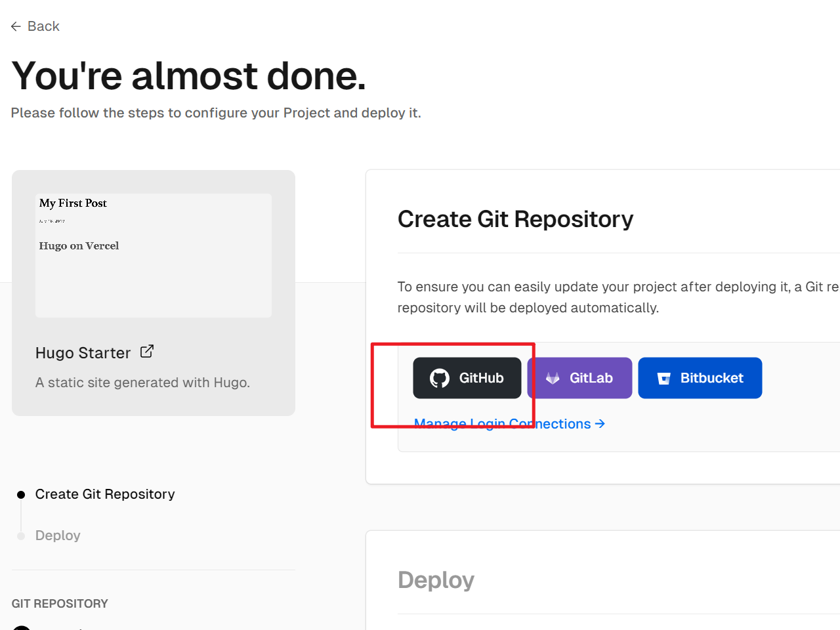Click "A static site generated with Hugo." text
The image size is (840, 630).
coord(142,383)
